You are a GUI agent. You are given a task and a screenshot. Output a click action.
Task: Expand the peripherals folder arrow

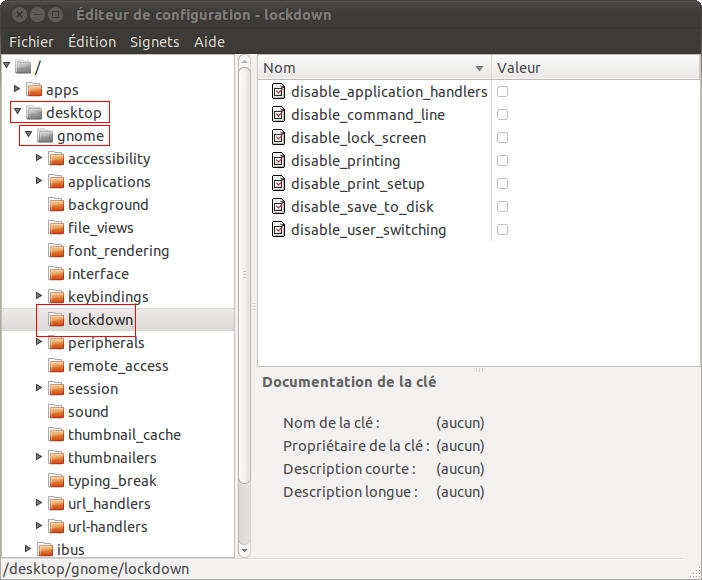click(39, 342)
